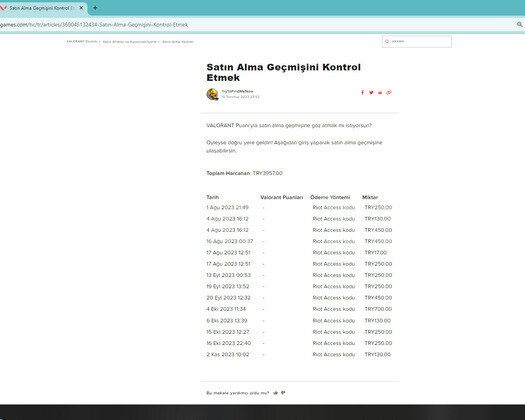Click the Valorant Puanları column header
The image size is (525, 420).
282,197
